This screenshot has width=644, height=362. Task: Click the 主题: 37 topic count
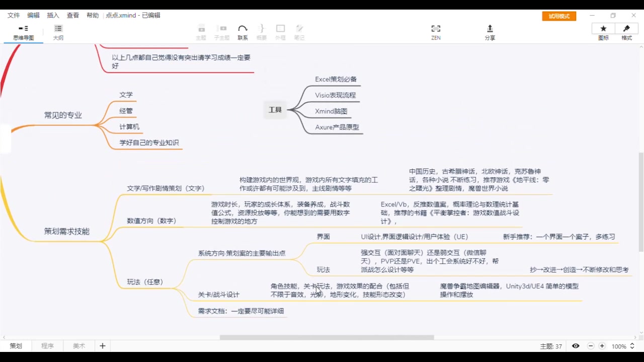pos(551,346)
